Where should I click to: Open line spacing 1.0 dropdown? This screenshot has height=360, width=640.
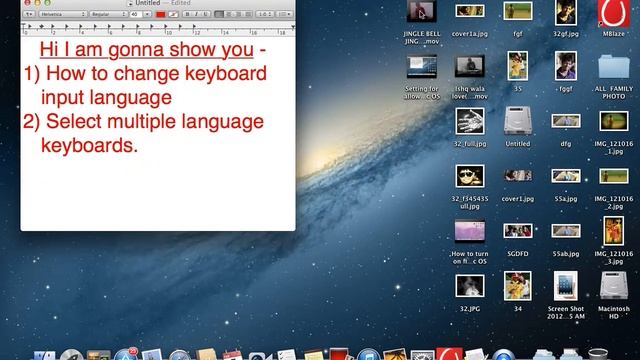(x=264, y=14)
